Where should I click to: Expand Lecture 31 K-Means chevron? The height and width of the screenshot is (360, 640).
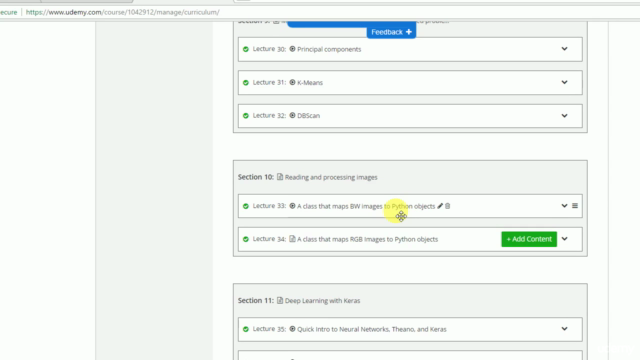click(564, 82)
